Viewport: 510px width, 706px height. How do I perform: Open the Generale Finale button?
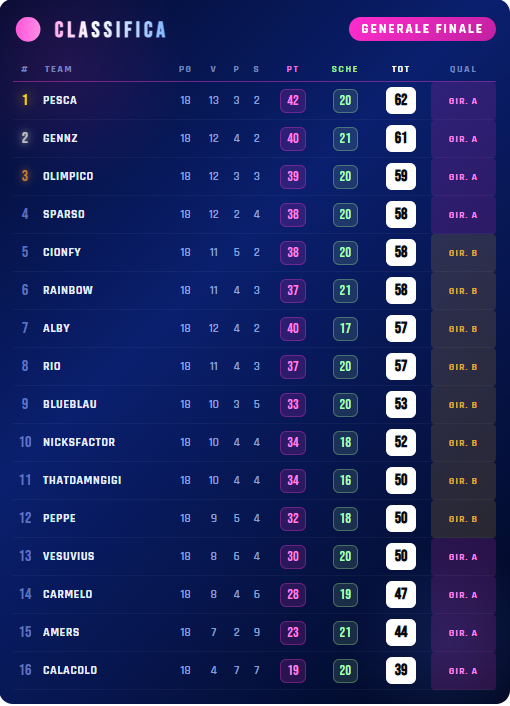click(x=422, y=29)
